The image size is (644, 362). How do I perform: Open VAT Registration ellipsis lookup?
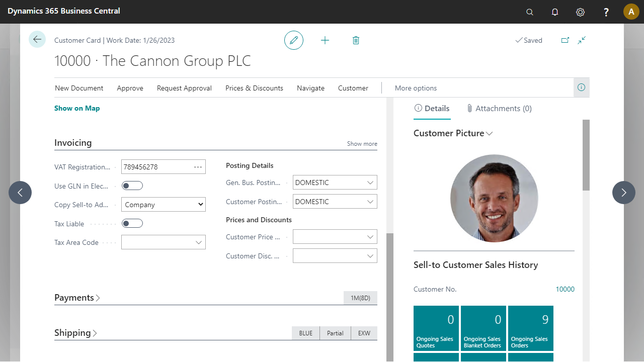click(x=198, y=167)
